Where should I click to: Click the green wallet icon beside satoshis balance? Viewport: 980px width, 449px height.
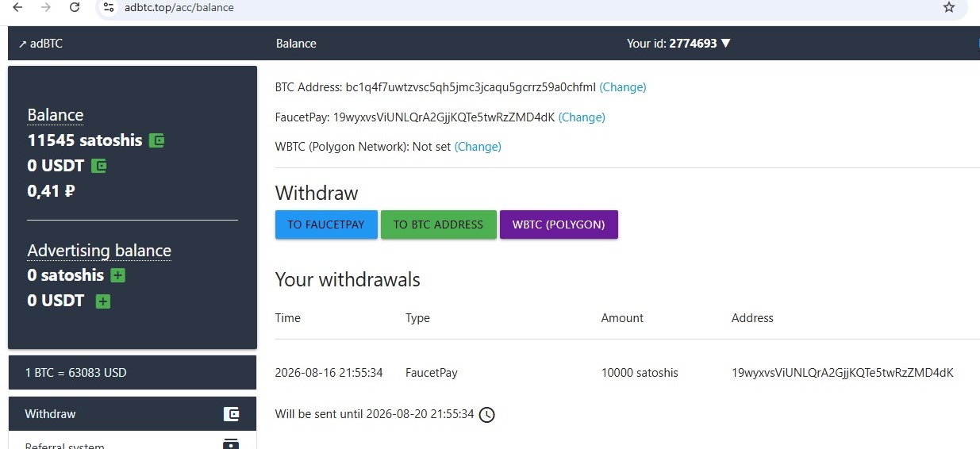tap(156, 140)
